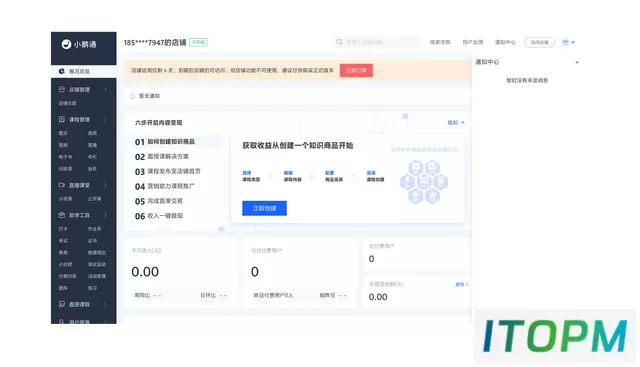Click the 日环比 comparison label
The height and width of the screenshot is (367, 640).
tap(208, 295)
